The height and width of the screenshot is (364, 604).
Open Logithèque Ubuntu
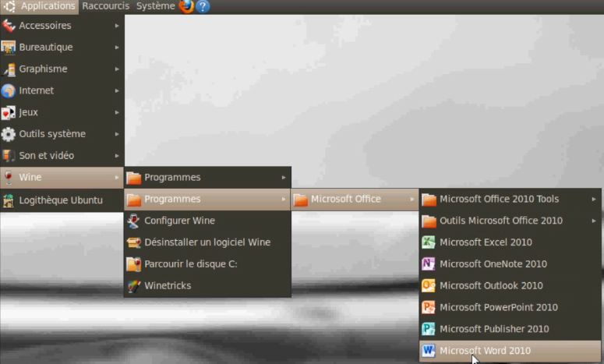[62, 200]
